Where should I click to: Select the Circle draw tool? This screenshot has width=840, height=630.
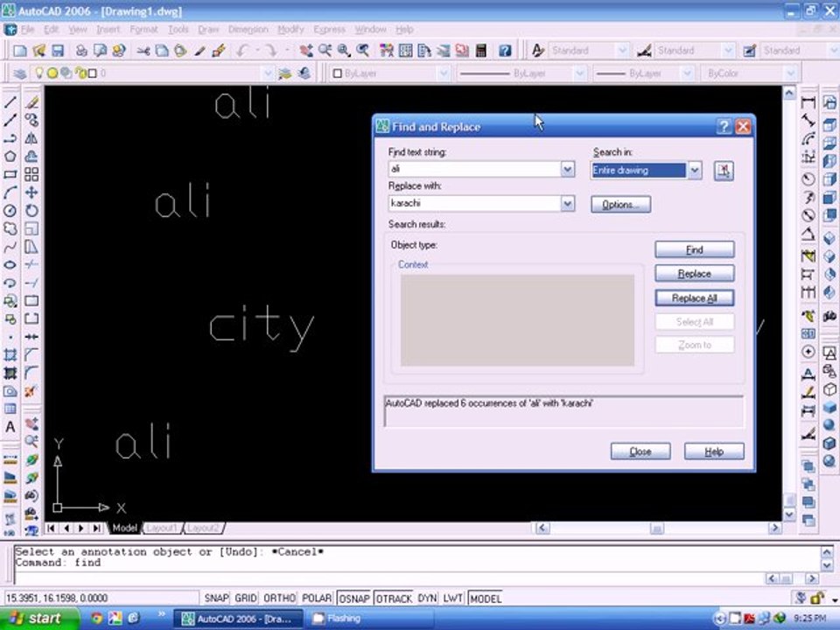point(10,211)
